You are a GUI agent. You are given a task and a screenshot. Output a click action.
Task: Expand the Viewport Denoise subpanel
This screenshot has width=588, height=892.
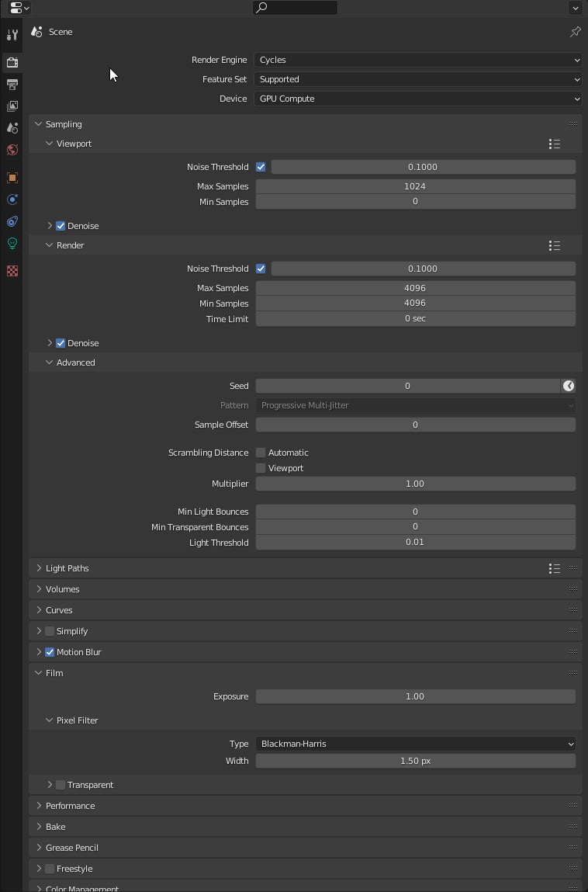[x=50, y=226]
